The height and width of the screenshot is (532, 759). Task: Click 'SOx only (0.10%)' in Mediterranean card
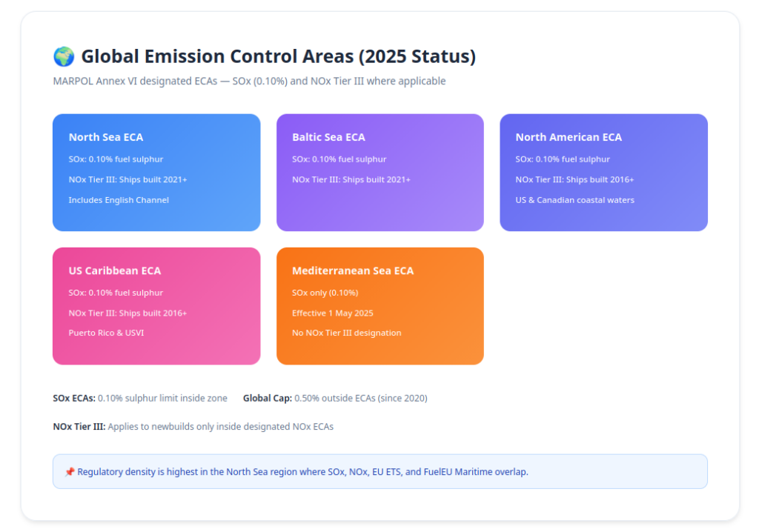pyautogui.click(x=325, y=293)
